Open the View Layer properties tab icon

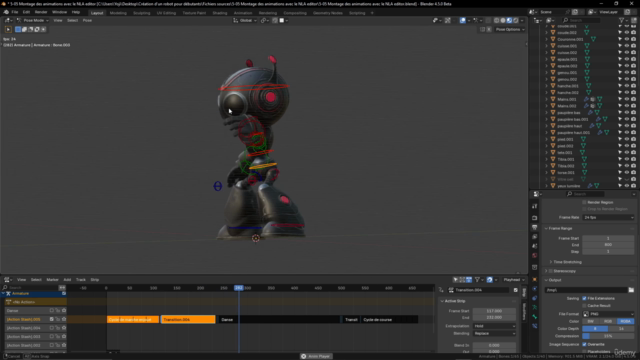tap(534, 237)
